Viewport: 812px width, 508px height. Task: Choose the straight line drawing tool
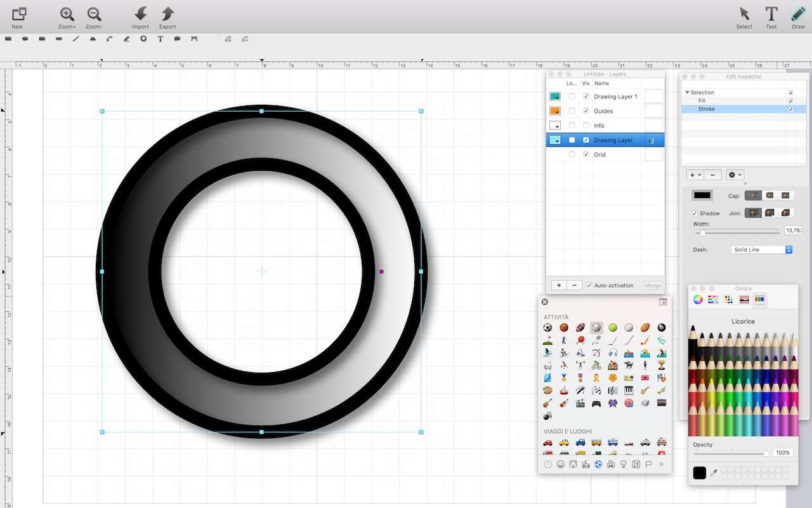click(x=76, y=39)
